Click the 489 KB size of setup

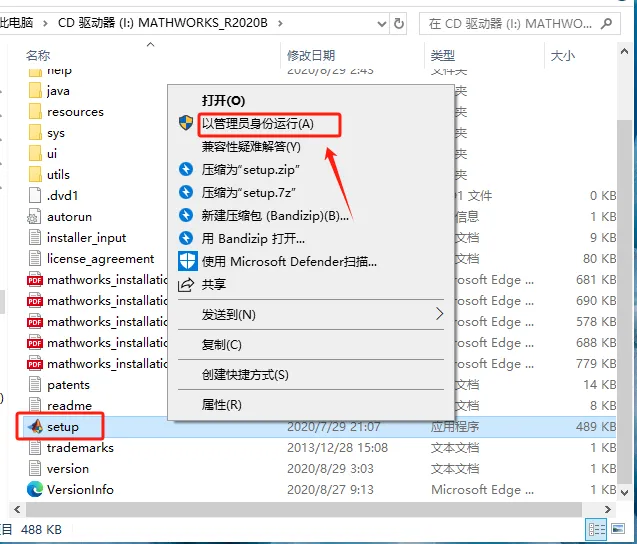[596, 426]
